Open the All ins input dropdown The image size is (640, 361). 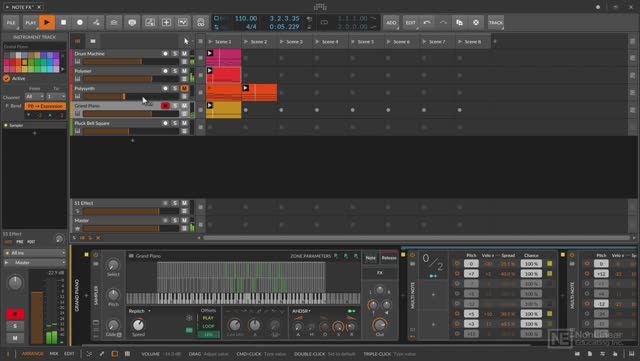pos(34,253)
